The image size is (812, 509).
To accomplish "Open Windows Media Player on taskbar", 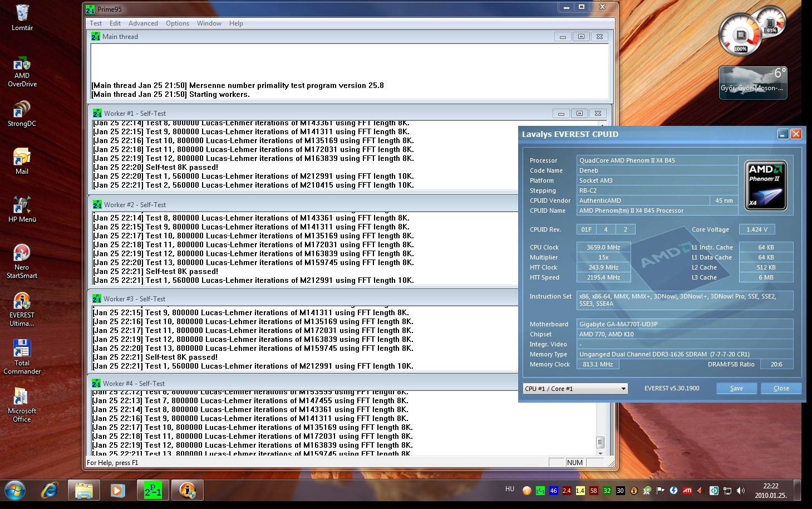I will tap(117, 491).
